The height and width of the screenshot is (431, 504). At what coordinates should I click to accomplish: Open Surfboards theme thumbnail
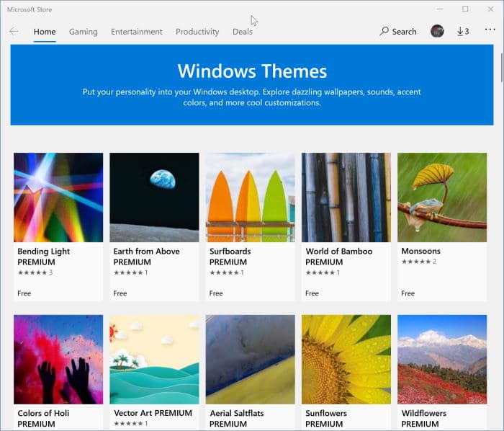[251, 197]
